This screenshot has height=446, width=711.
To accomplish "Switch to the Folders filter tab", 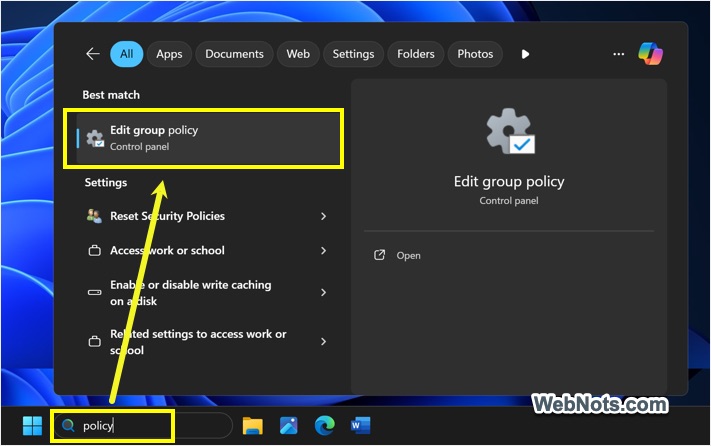I will [415, 54].
